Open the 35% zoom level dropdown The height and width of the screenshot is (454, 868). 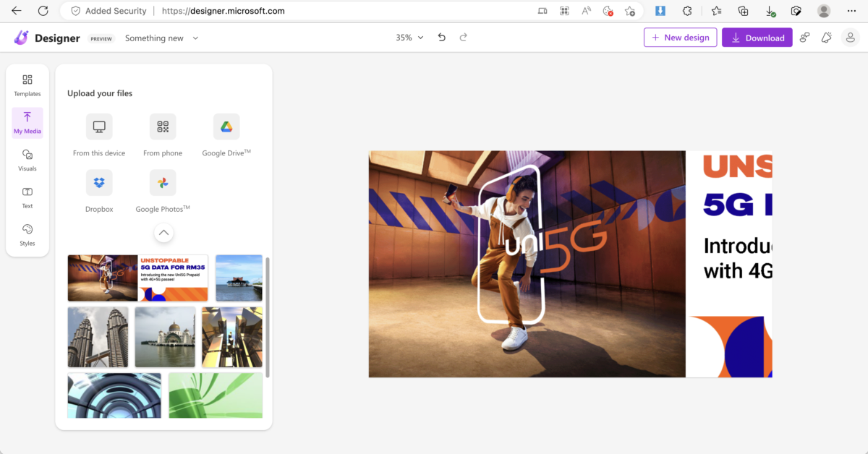click(x=409, y=38)
